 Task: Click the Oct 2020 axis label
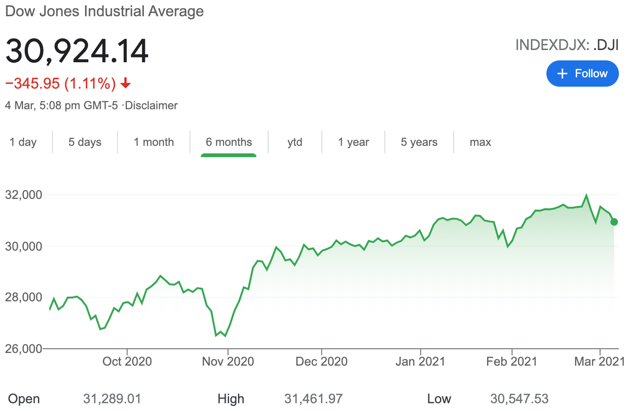(x=127, y=361)
